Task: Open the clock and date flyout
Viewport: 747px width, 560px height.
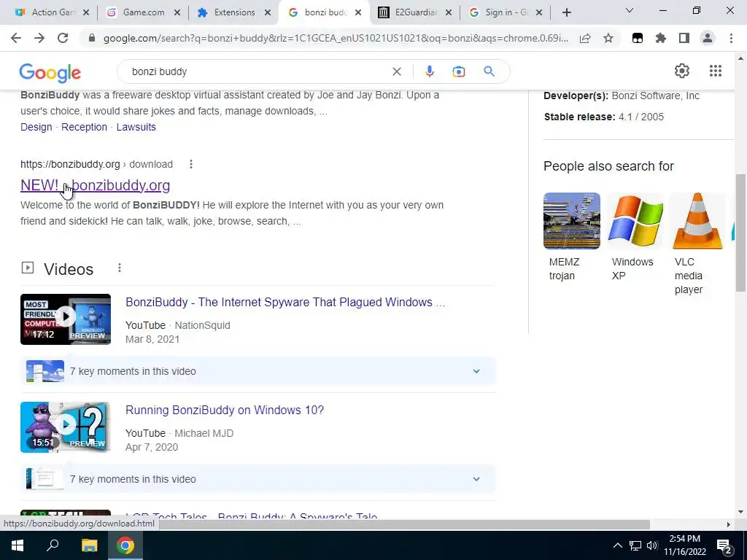Action: [684, 545]
